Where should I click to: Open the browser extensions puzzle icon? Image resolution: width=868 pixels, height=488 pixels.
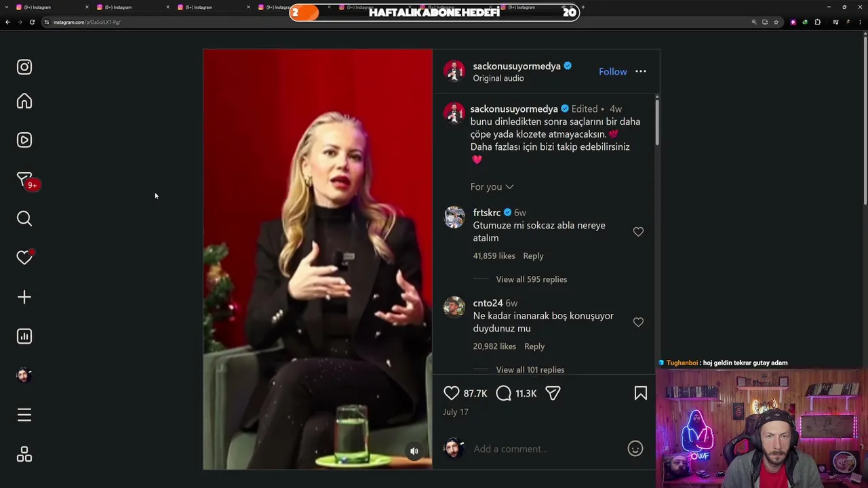pyautogui.click(x=817, y=22)
